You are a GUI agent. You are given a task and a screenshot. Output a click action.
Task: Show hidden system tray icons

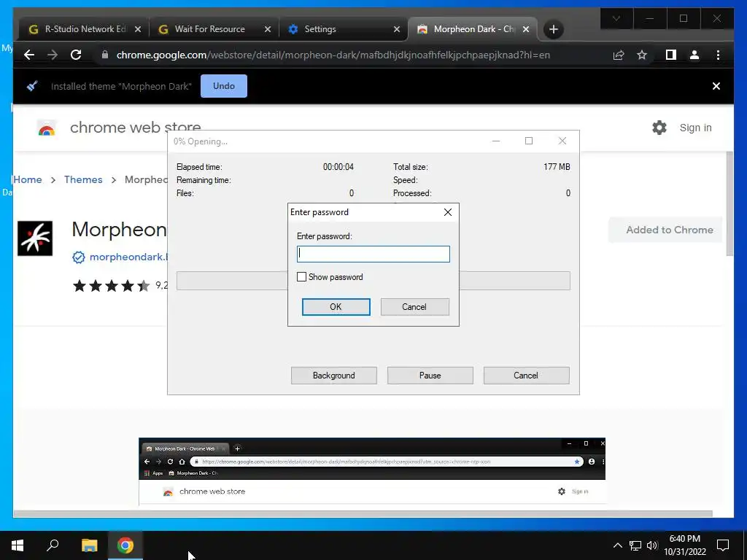(x=617, y=545)
